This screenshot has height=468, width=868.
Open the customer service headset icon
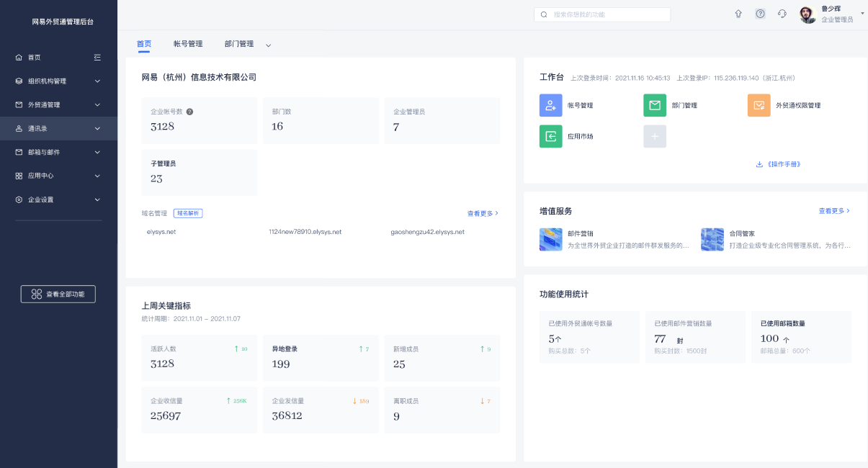click(782, 14)
